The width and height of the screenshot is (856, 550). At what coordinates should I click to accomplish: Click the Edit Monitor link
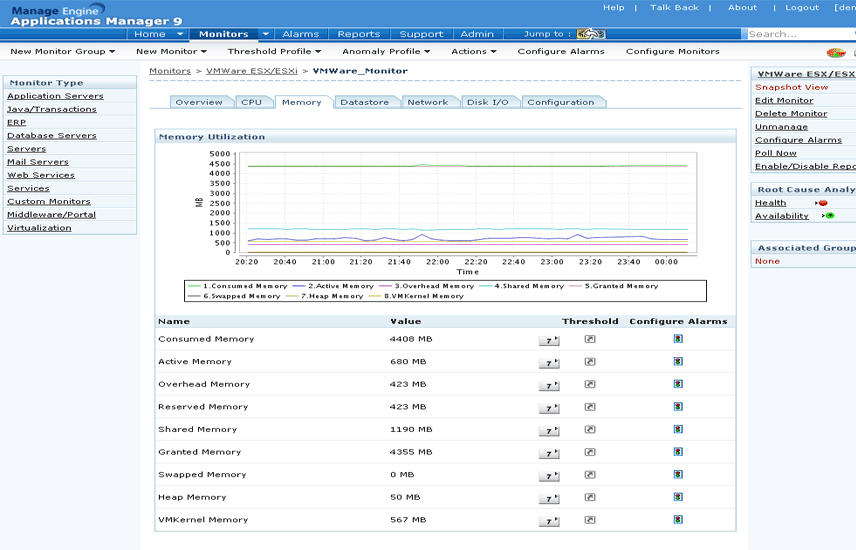784,100
